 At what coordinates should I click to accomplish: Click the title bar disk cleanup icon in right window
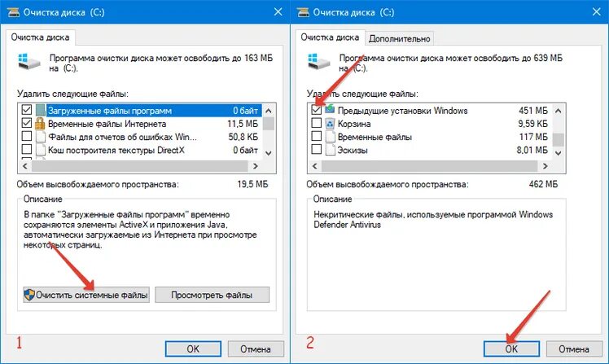coord(303,12)
